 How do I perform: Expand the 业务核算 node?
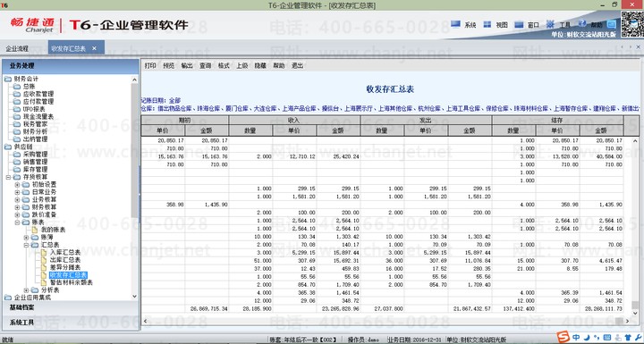coord(17,199)
